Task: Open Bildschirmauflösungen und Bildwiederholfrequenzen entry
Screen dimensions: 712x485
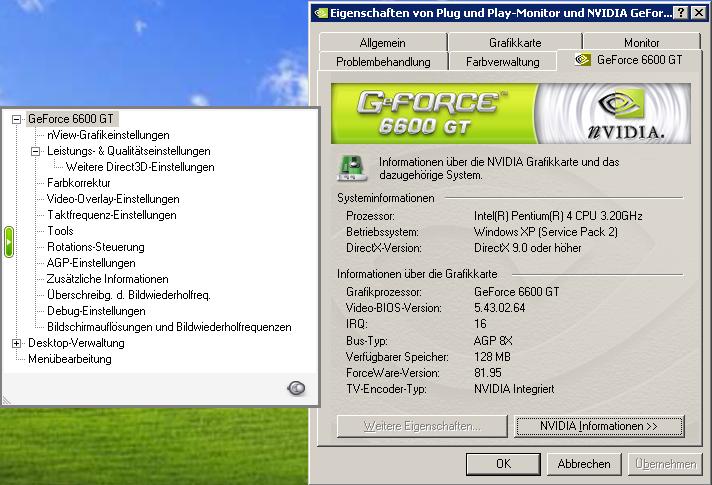Action: (x=169, y=327)
